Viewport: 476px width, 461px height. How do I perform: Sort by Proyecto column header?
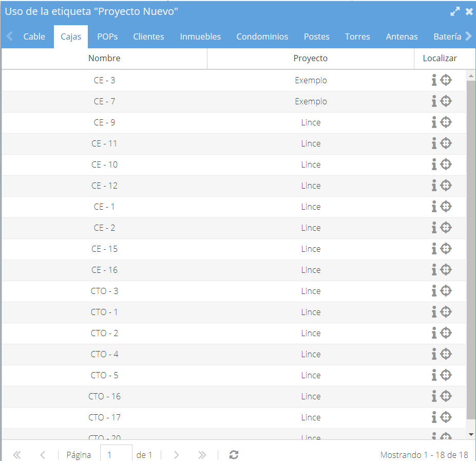click(311, 59)
